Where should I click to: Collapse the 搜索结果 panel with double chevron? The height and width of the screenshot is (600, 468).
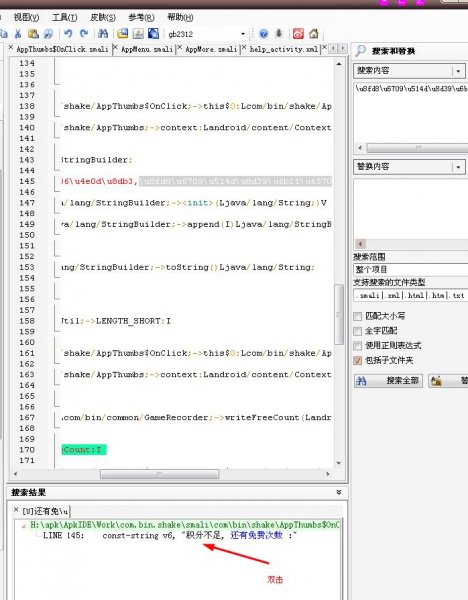point(339,492)
